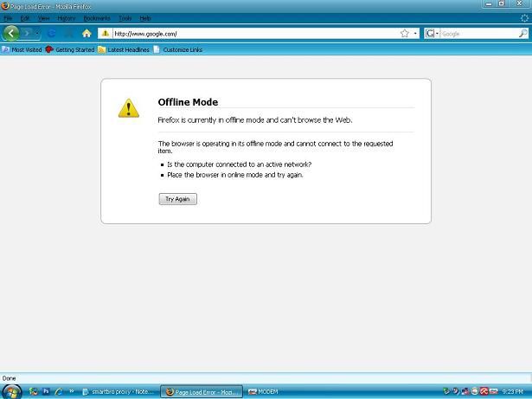Open the Google search engine selector dropdown

(x=433, y=33)
